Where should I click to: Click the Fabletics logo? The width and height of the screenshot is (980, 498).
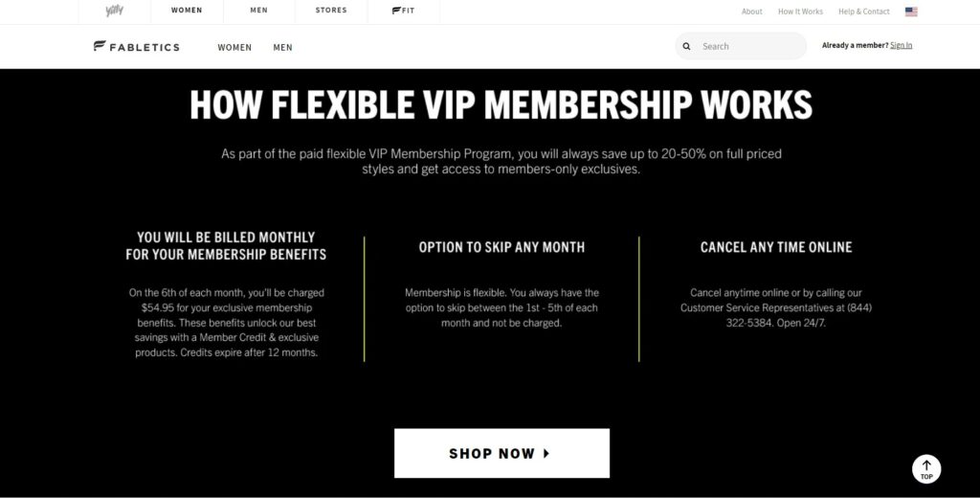[136, 46]
